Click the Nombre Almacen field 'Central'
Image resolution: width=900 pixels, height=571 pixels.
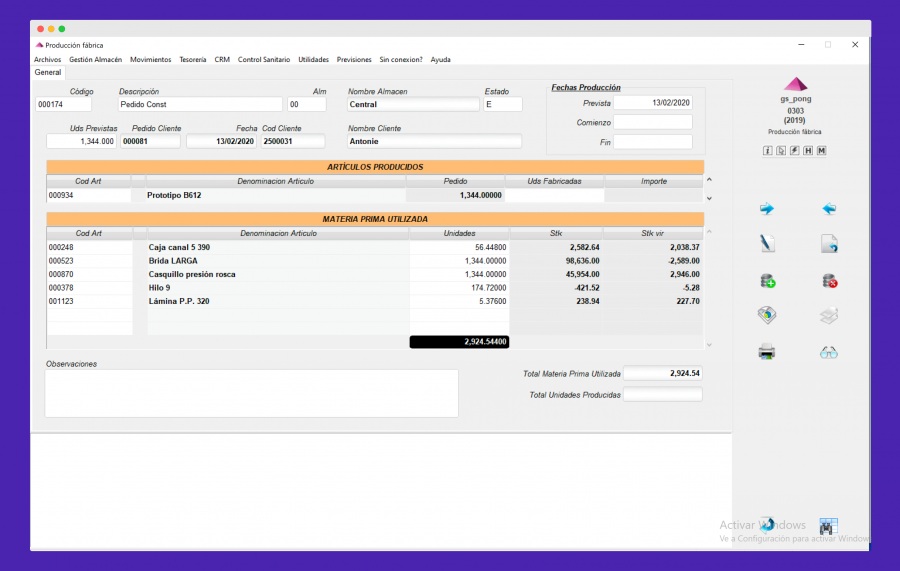[x=413, y=104]
